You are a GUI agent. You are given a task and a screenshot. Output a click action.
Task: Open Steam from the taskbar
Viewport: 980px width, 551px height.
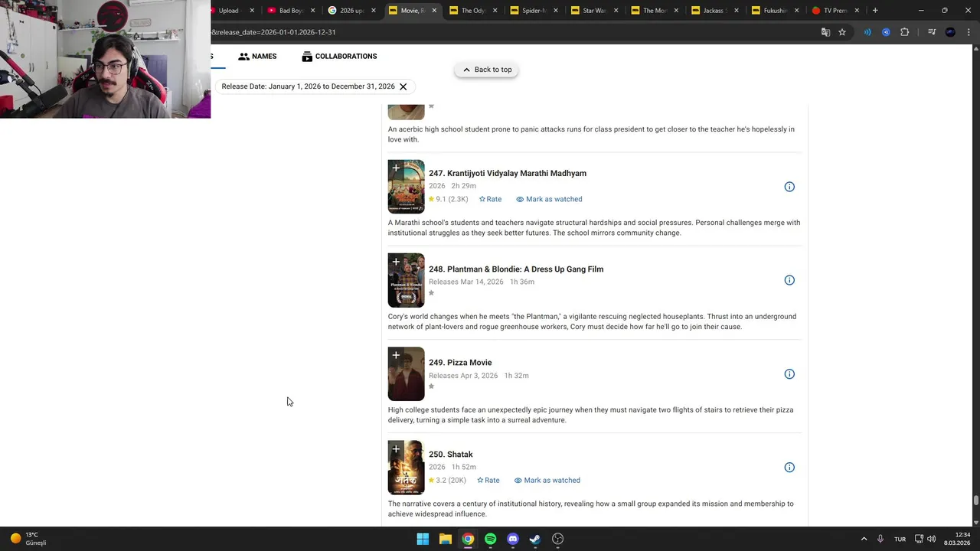[535, 539]
